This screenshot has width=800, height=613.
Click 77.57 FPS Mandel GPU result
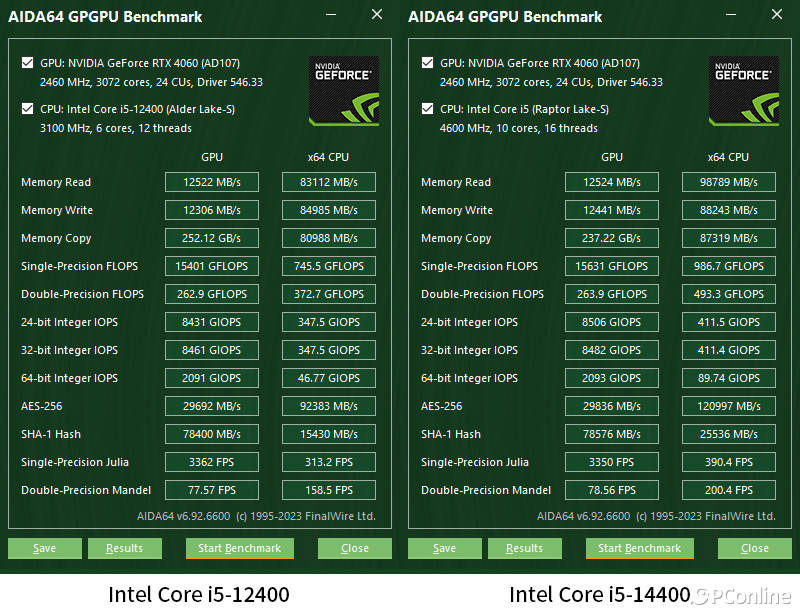pyautogui.click(x=212, y=490)
